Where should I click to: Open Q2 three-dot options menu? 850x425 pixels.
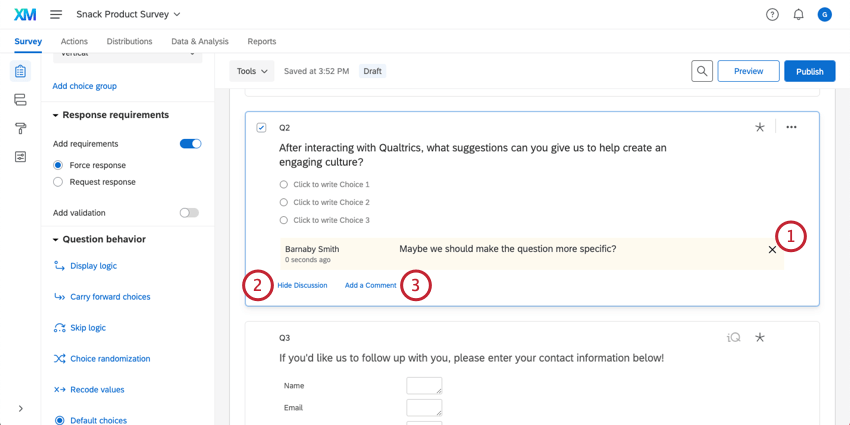point(791,127)
